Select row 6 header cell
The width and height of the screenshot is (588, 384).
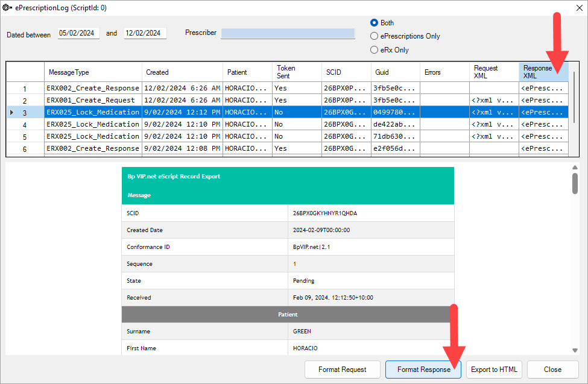tap(25, 148)
